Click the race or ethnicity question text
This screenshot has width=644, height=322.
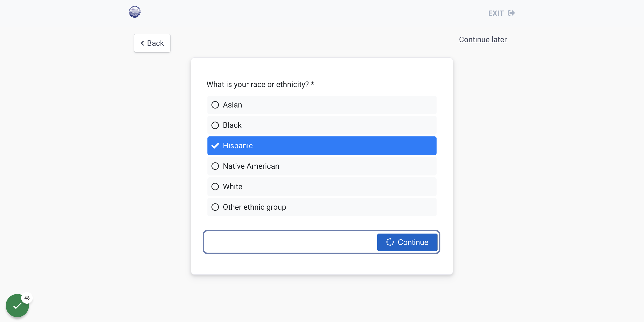pos(260,84)
